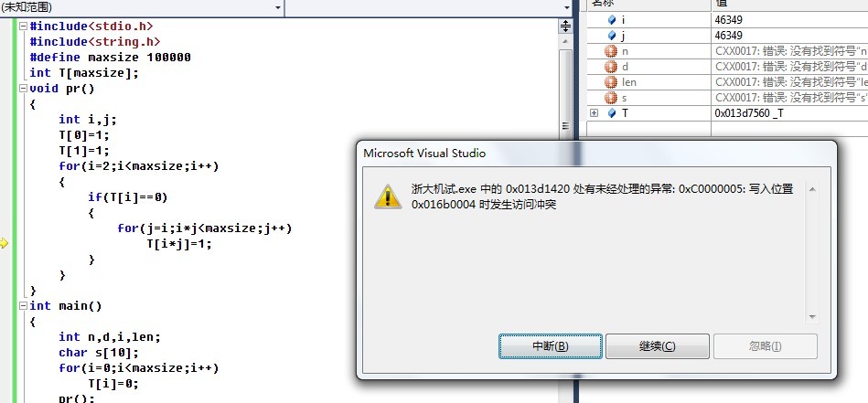
Task: Collapse the #include region outline box
Action: 23,26
